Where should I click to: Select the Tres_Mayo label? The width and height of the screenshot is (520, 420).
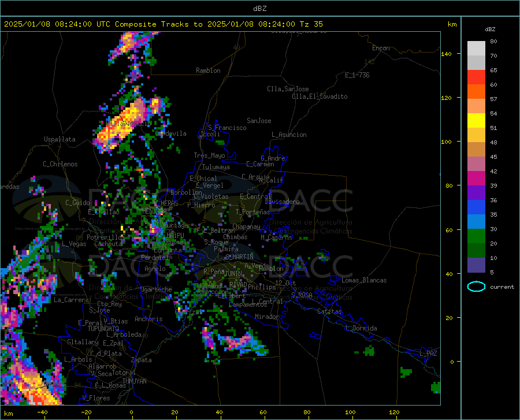(209, 155)
